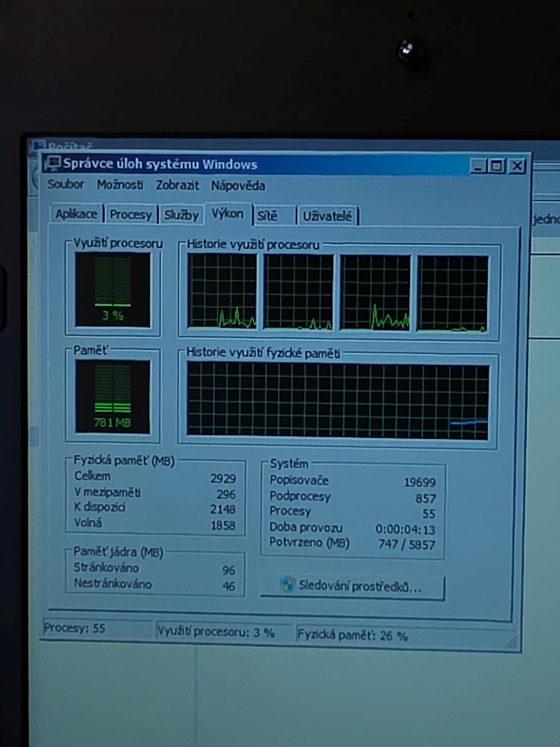560x747 pixels.
Task: Select the Aplikace tab
Action: [x=76, y=214]
